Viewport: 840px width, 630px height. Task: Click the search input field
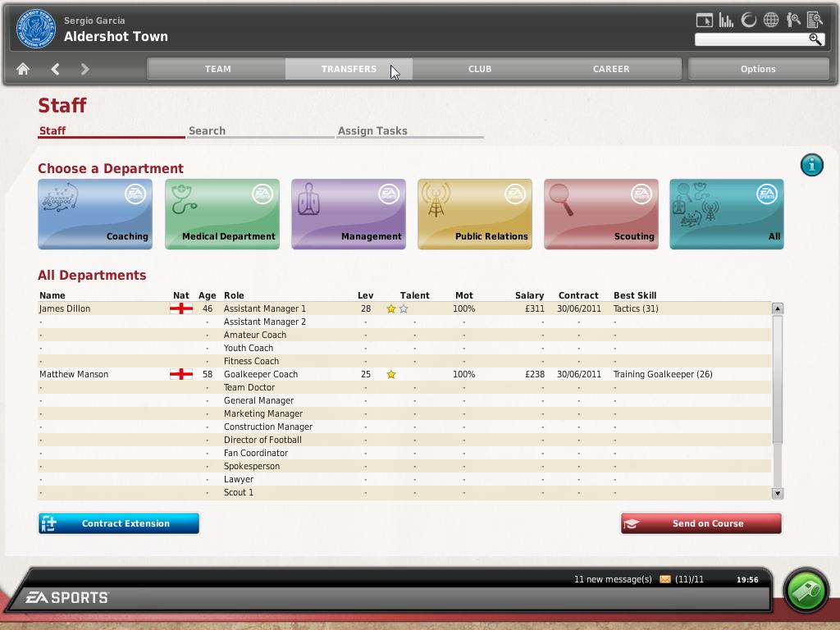[x=751, y=39]
